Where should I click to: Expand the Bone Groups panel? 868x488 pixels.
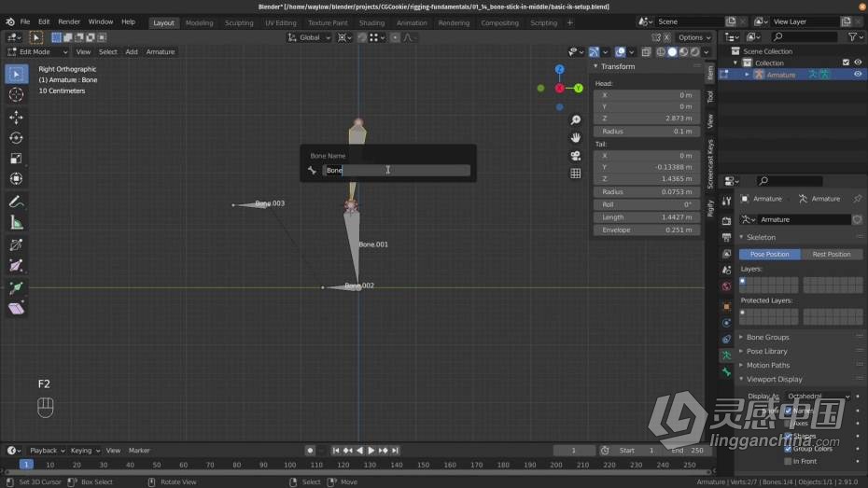click(768, 337)
